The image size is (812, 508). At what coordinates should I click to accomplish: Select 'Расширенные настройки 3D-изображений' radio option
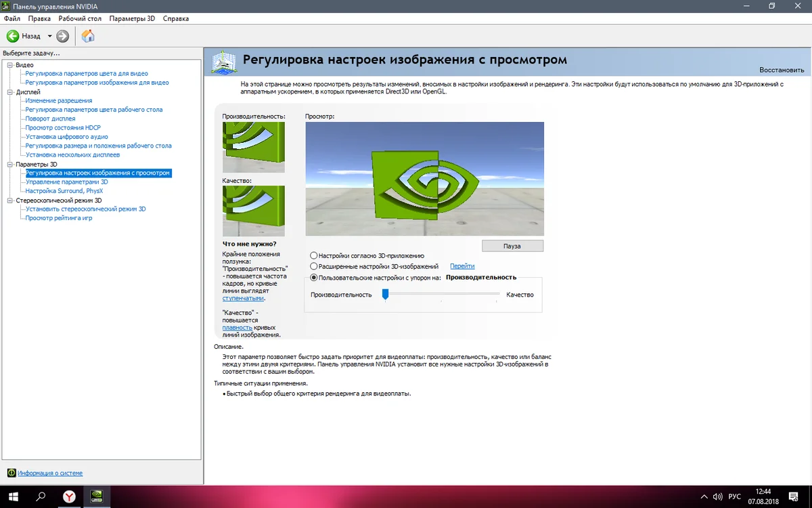coord(313,266)
